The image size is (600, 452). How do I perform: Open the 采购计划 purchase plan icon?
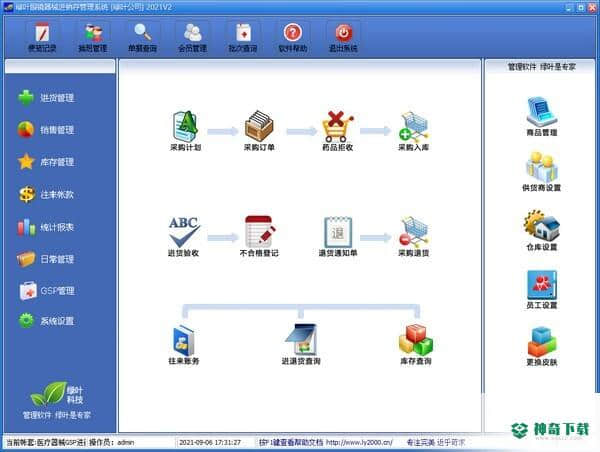point(185,131)
